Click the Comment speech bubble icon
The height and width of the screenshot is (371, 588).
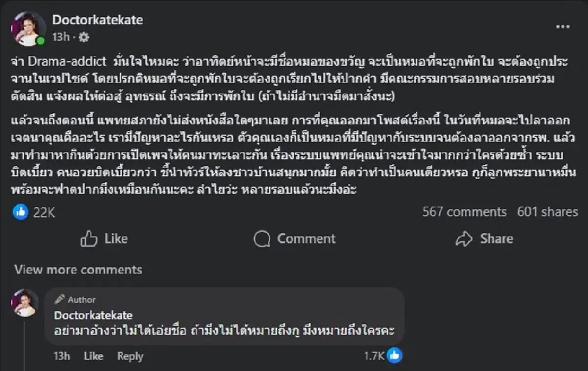click(x=262, y=239)
